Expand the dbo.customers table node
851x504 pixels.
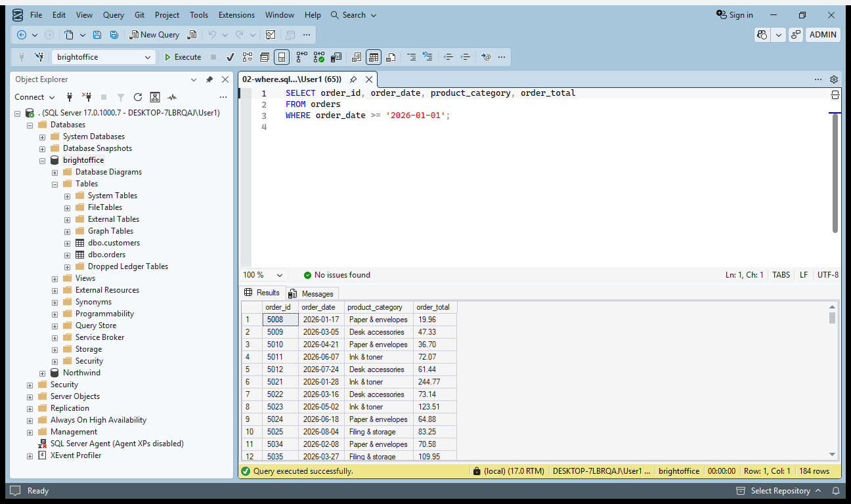tap(67, 243)
